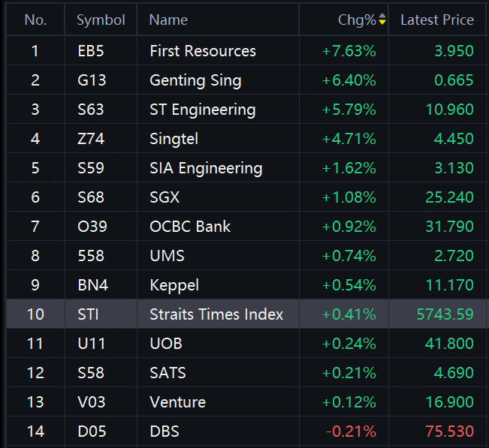Click the price 10.960
The width and height of the screenshot is (489, 448).
450,110
